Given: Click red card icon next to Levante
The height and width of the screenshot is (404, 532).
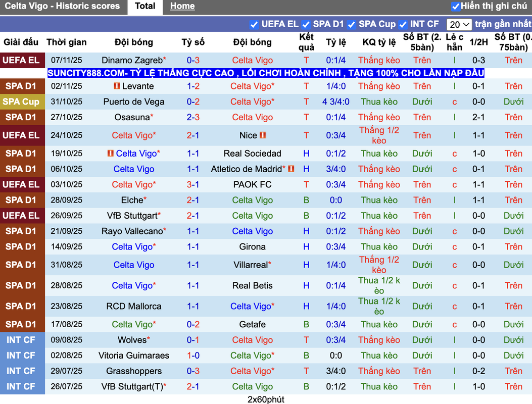Looking at the screenshot, I should [x=117, y=86].
